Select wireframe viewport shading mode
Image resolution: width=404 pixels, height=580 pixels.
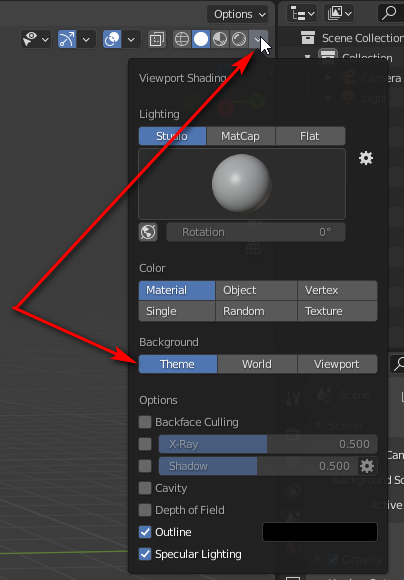pos(182,39)
